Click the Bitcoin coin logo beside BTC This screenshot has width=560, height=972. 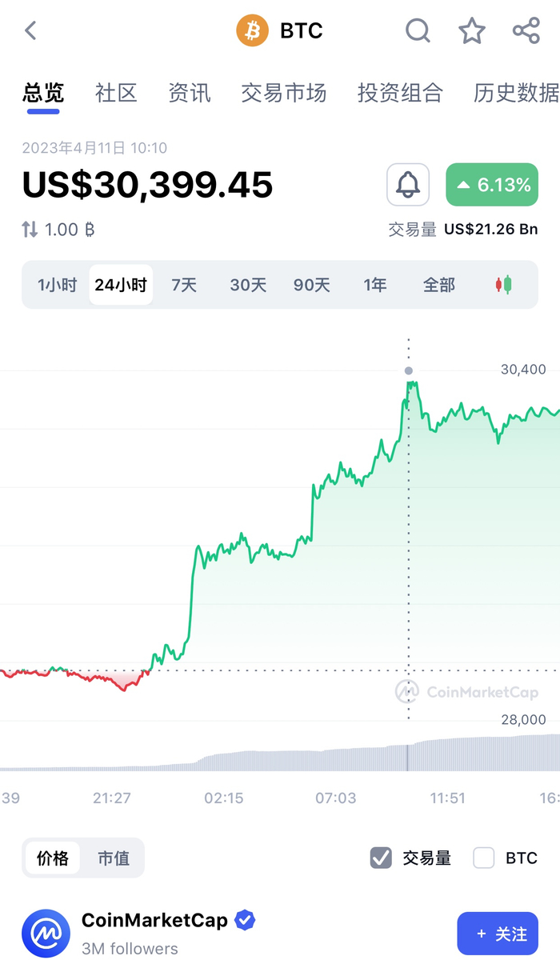(253, 30)
